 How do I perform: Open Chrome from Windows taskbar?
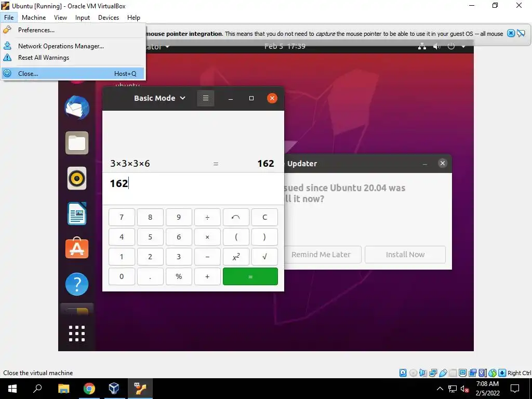[89, 389]
